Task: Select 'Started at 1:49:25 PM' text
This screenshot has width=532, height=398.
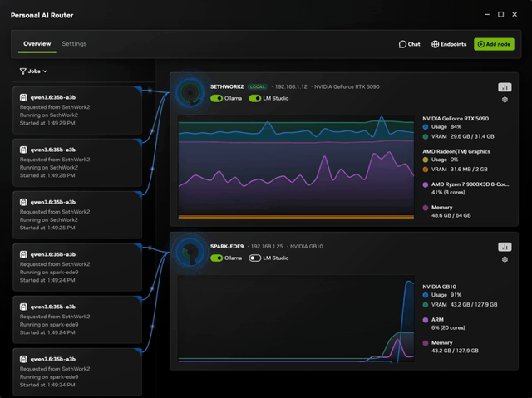Action: coord(47,228)
